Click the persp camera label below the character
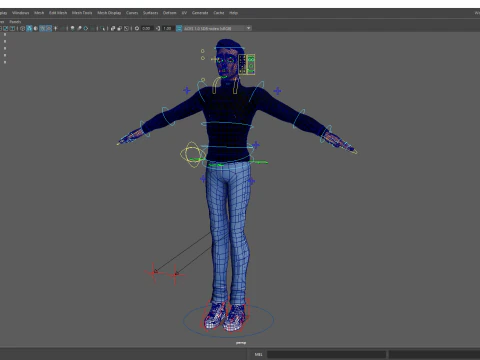The image size is (480, 360). 241,343
